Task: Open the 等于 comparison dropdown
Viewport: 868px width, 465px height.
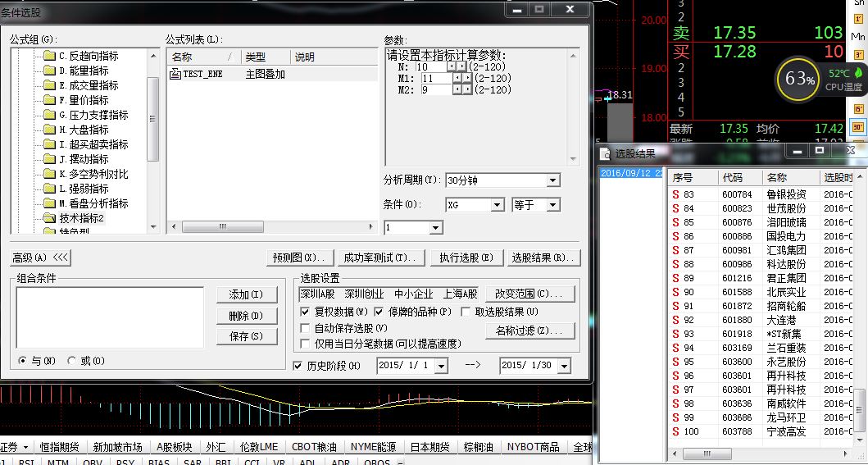Action: click(552, 205)
